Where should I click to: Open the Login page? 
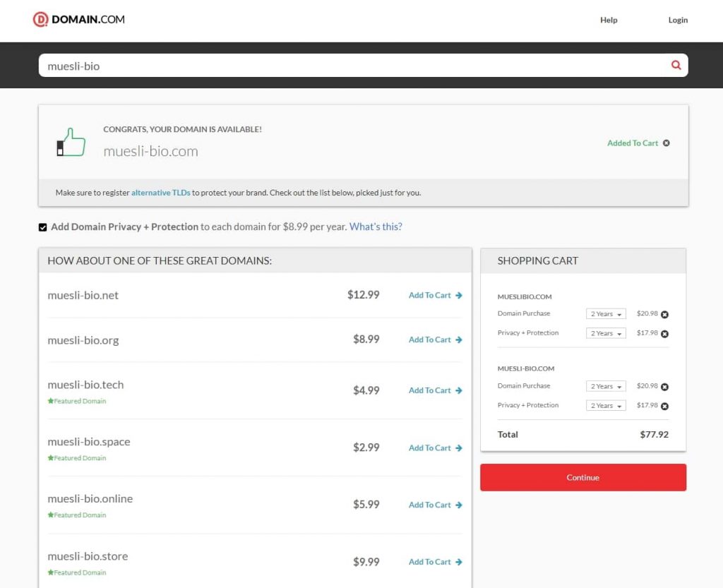tap(678, 20)
